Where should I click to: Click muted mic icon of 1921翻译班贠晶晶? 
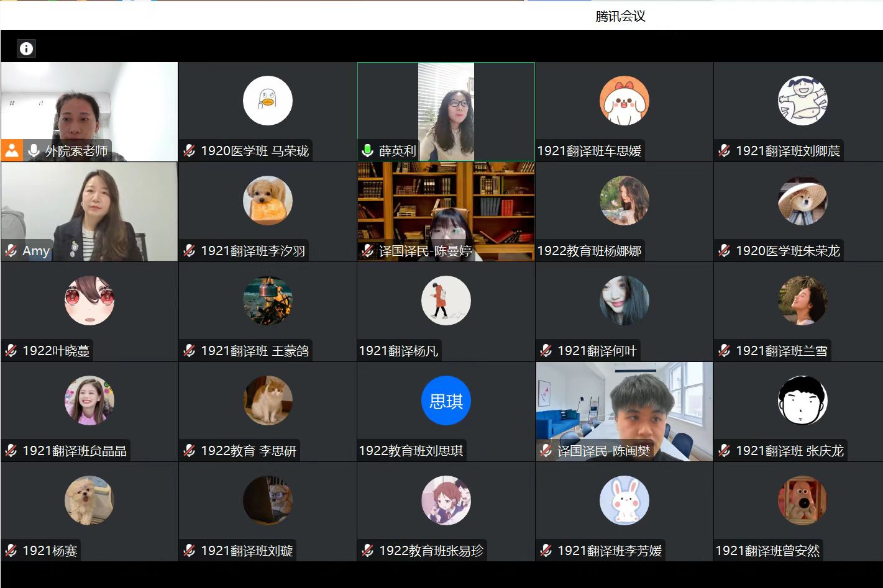click(x=11, y=450)
